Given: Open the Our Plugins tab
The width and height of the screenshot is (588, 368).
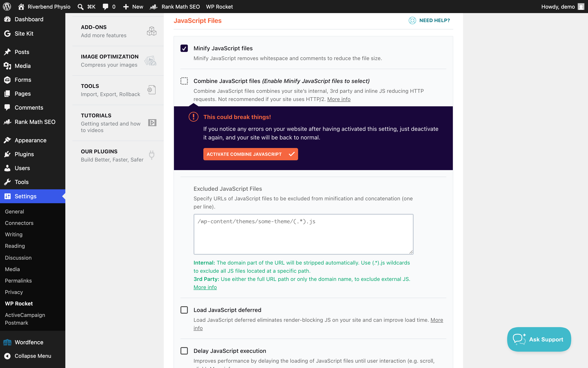Looking at the screenshot, I should pos(118,156).
